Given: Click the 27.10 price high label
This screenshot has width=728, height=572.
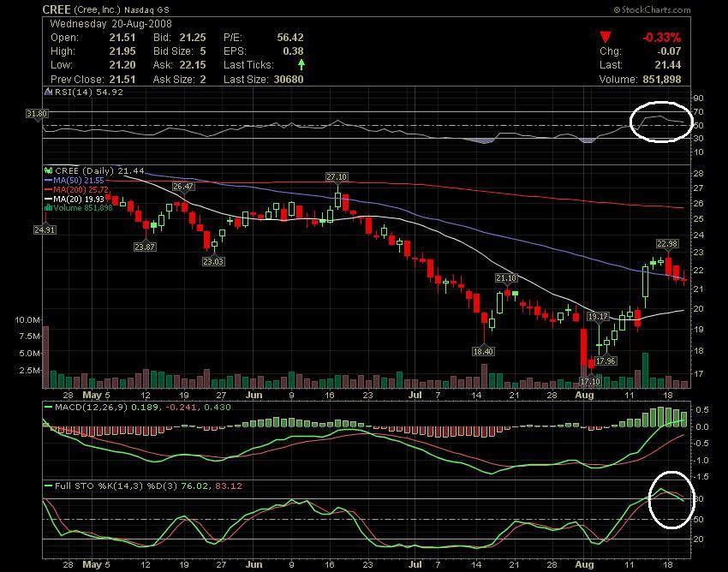Looking at the screenshot, I should 337,177.
